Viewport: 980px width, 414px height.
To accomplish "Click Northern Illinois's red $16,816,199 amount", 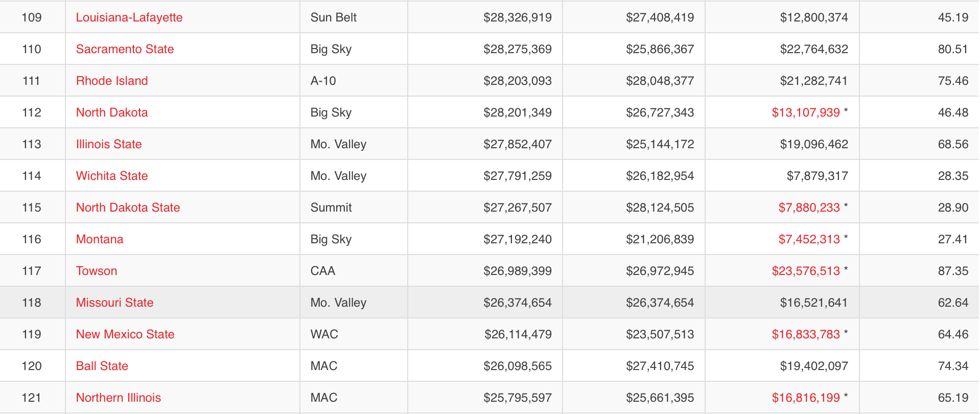I will tap(806, 398).
